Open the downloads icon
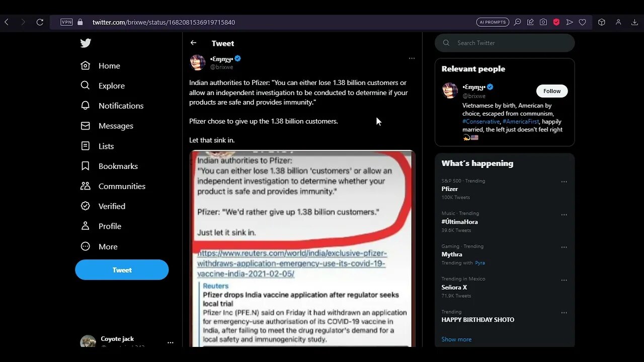 (635, 22)
